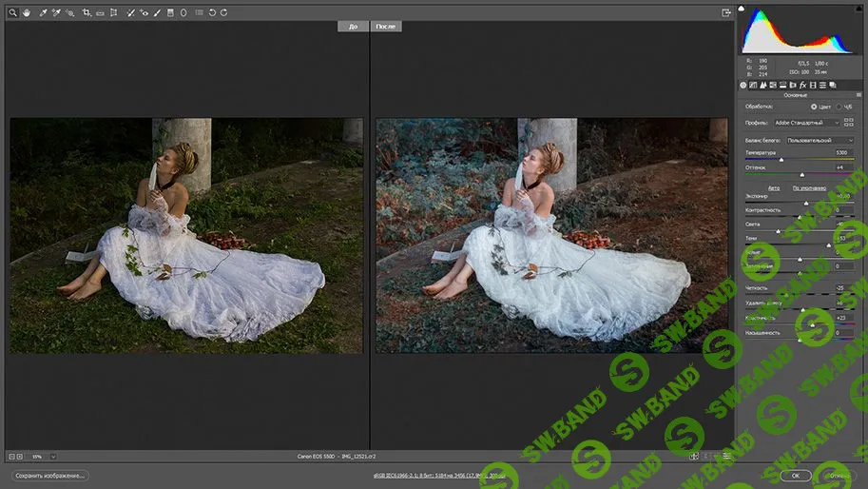868x489 pixels.
Task: Open the zoom level dropdown arrow
Action: 53,457
